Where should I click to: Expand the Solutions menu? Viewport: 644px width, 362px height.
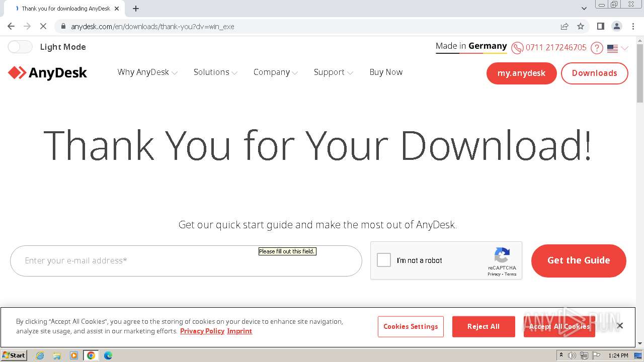point(215,72)
